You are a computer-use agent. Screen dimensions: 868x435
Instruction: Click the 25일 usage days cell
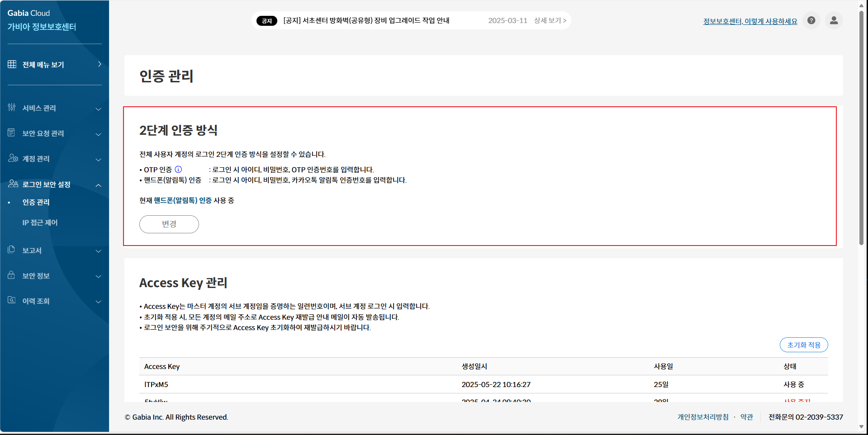click(661, 384)
